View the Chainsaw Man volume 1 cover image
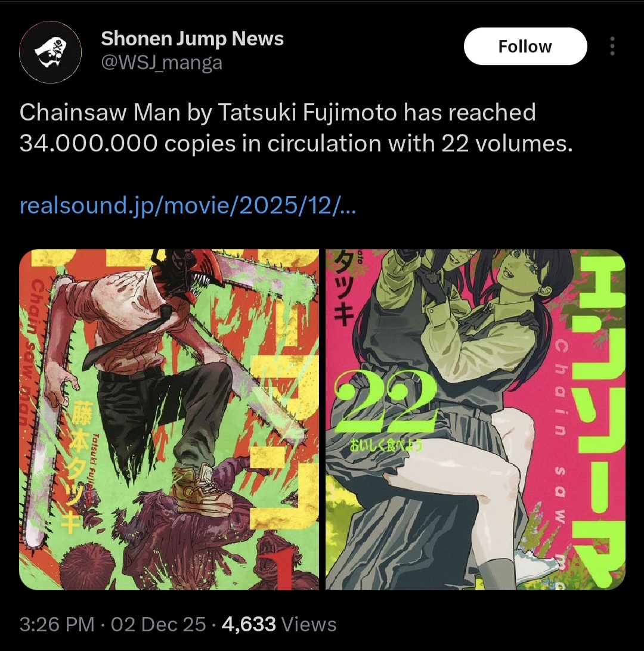Viewport: 644px width, 651px height. [169, 419]
